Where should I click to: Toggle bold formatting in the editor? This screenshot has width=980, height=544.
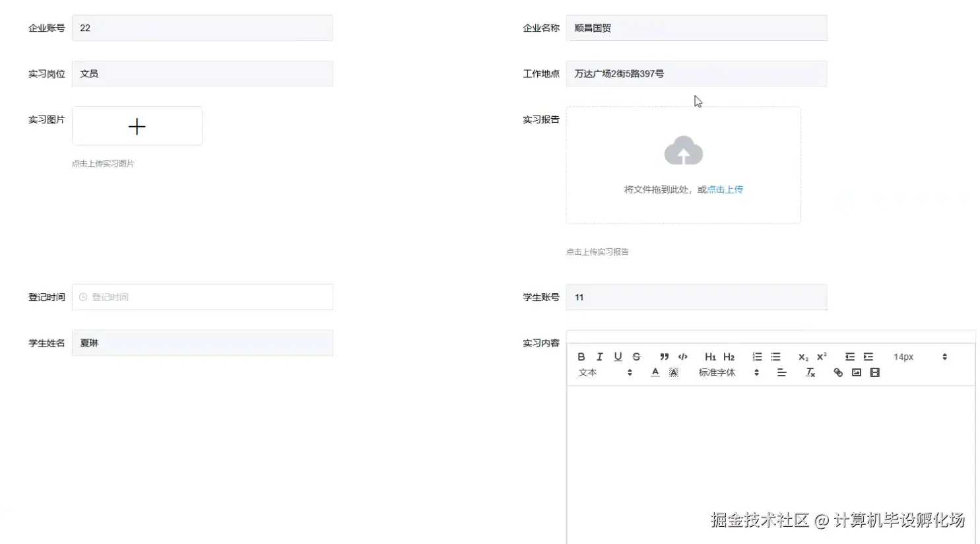pos(581,357)
